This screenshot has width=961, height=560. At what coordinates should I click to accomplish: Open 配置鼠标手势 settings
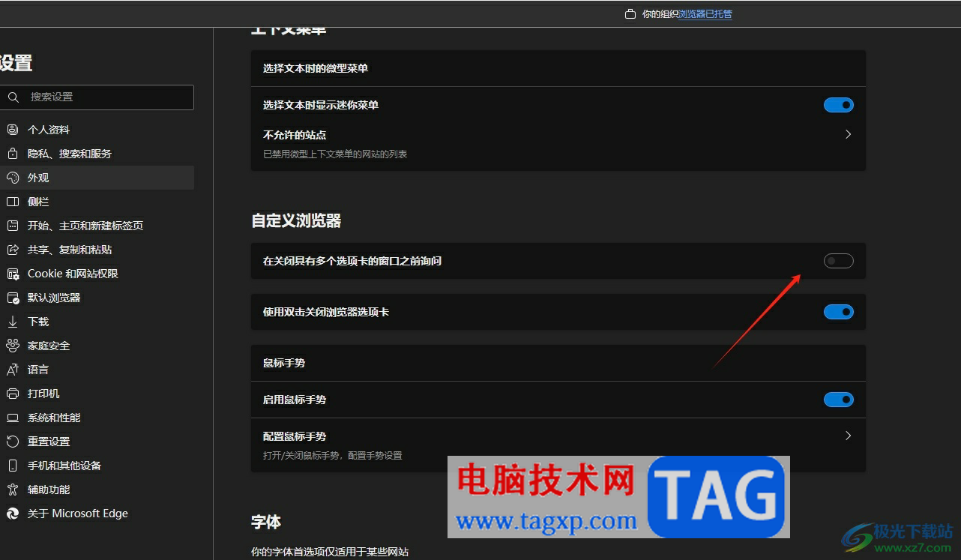pos(848,436)
